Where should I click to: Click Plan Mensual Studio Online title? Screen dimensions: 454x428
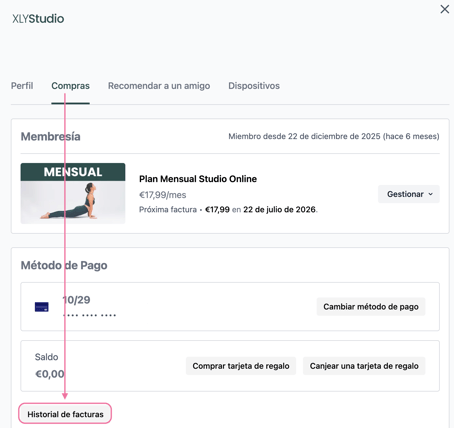coord(198,179)
